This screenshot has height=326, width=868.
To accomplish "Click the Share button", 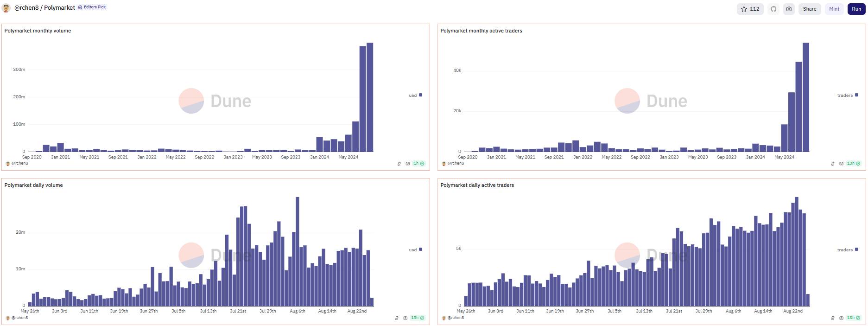I will click(809, 9).
